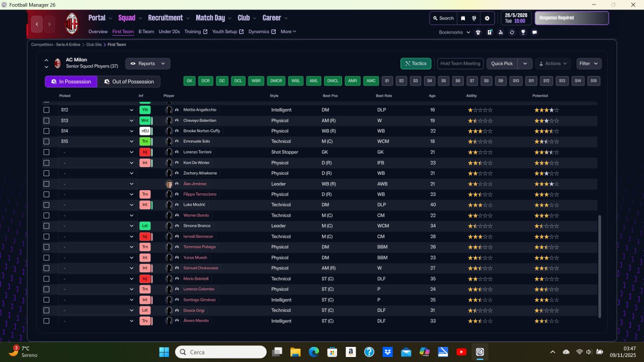Click the Response Required button
Screen dimensions: 644x362
click(x=572, y=18)
